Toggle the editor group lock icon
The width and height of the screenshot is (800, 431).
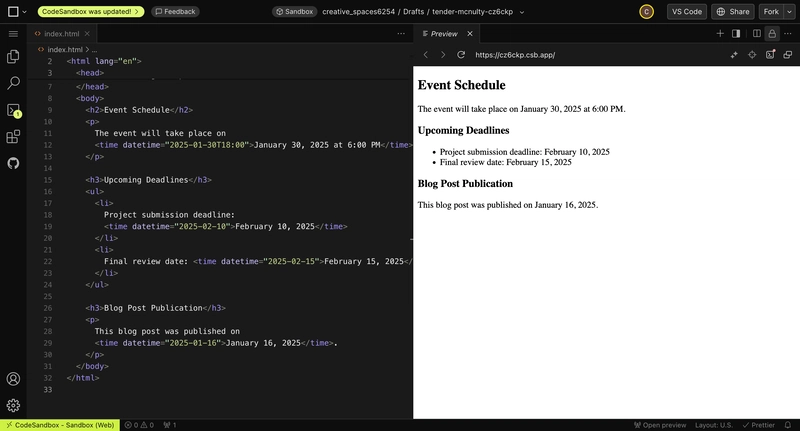coord(771,33)
